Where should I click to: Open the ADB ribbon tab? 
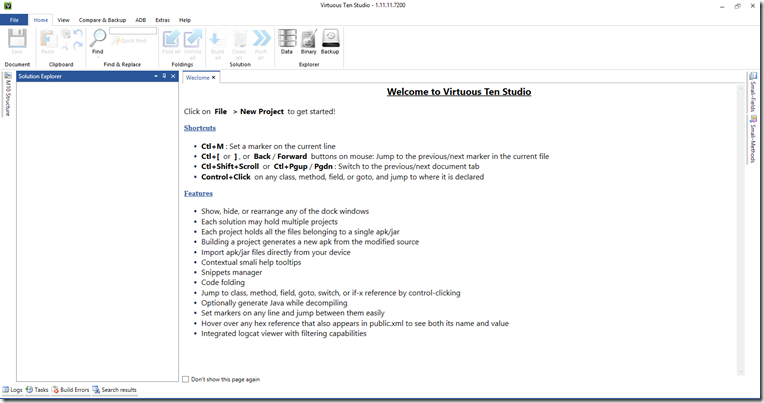click(141, 20)
